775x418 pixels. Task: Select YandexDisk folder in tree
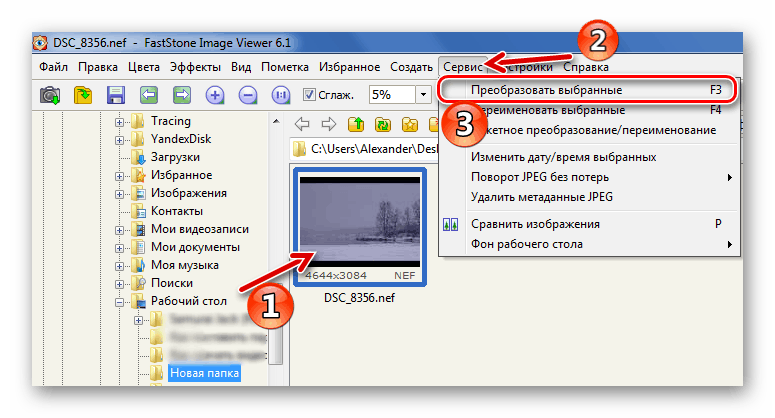pos(181,139)
